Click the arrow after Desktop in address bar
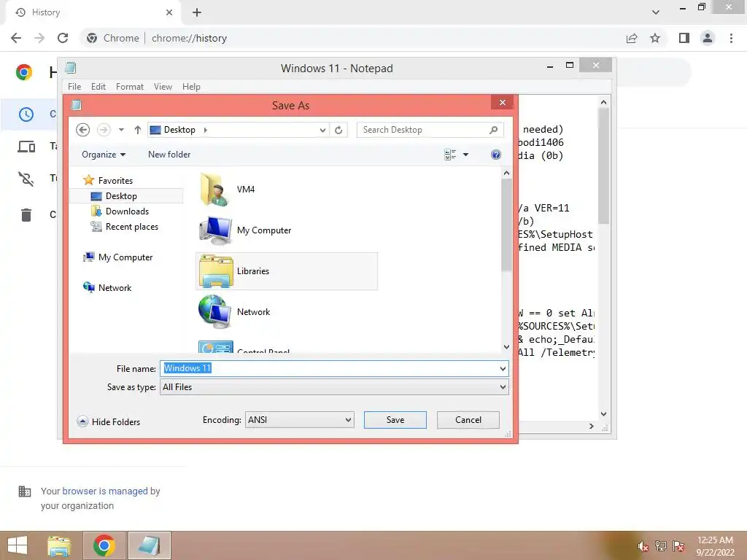 coord(205,130)
